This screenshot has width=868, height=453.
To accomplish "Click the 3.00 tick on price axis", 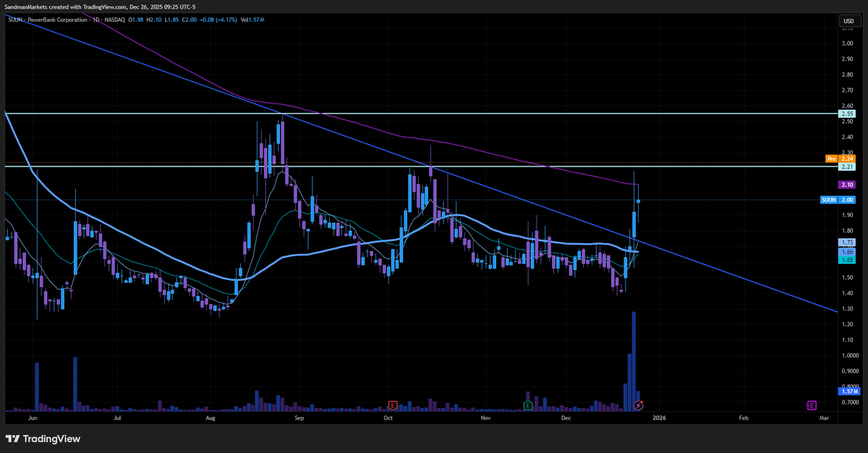I will click(x=847, y=43).
